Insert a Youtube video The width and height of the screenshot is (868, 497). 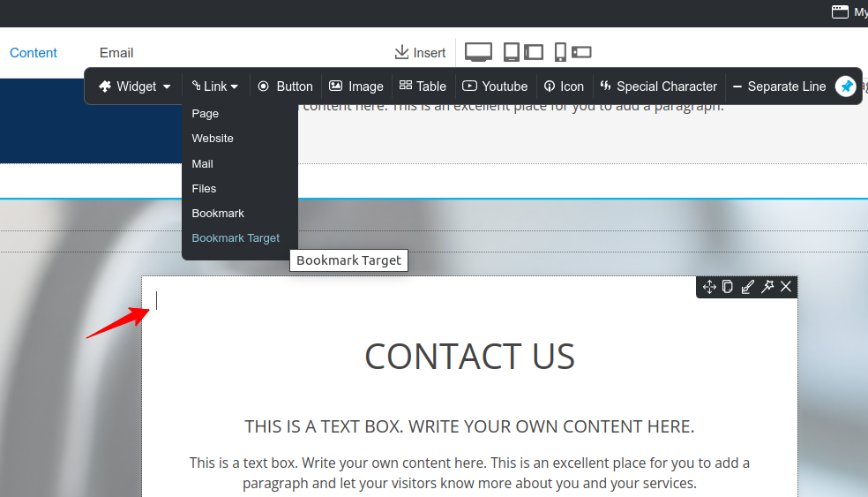click(495, 87)
